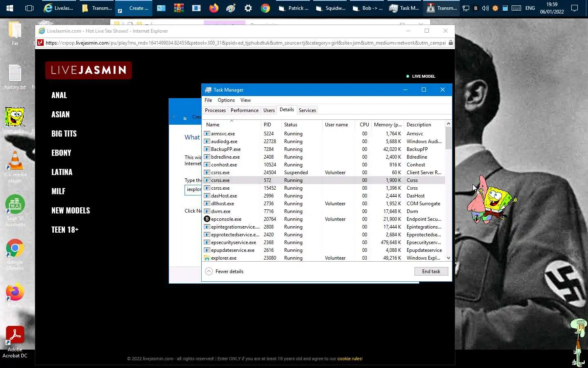
Task: Switch to the Services tab
Action: tap(307, 110)
